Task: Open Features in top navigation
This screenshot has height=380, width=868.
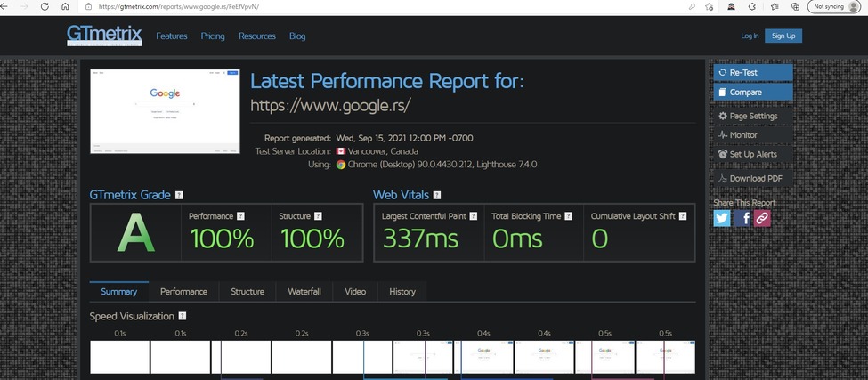Action: (x=171, y=36)
